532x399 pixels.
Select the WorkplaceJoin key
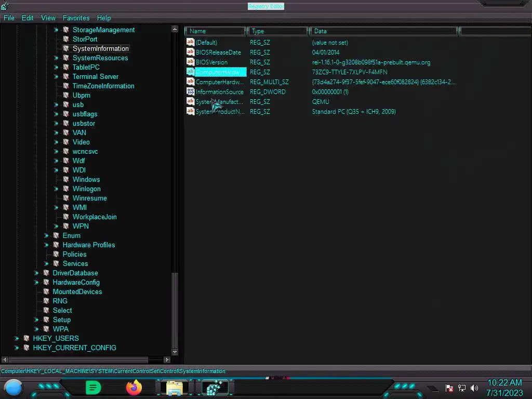pos(95,217)
